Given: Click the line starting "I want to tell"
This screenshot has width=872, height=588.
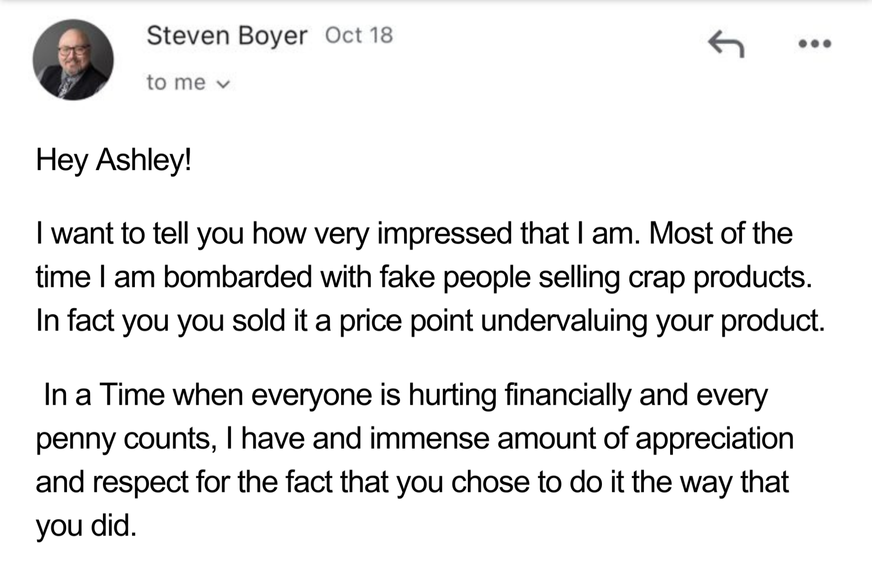Looking at the screenshot, I should pos(414,234).
